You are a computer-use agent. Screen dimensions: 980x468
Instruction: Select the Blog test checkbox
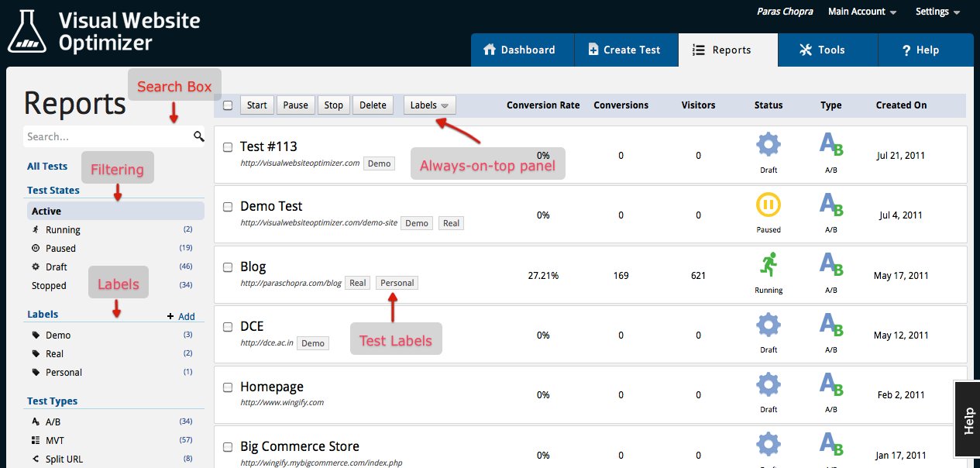[x=228, y=267]
